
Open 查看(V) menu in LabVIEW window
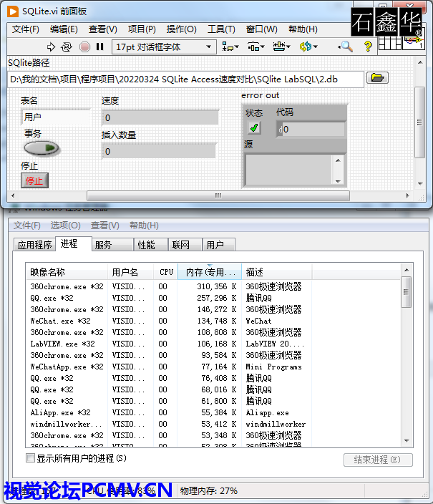point(103,29)
